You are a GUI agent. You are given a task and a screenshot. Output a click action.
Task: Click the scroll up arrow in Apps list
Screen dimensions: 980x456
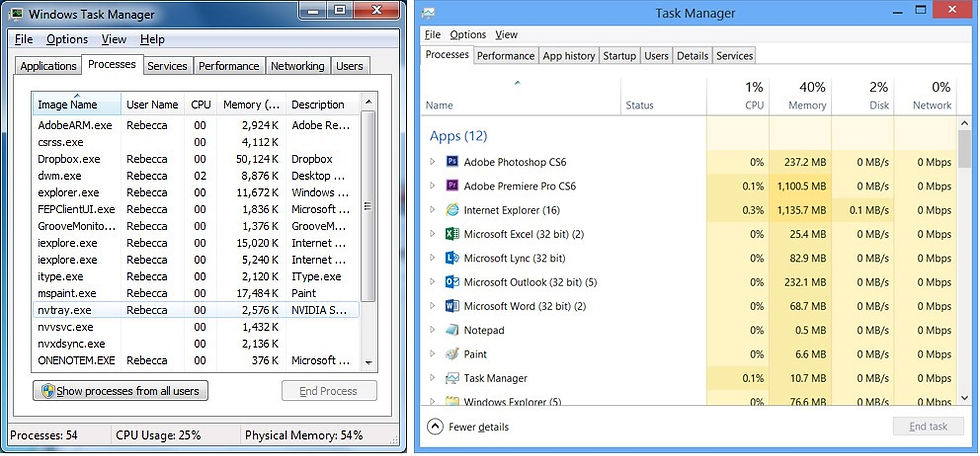964,124
